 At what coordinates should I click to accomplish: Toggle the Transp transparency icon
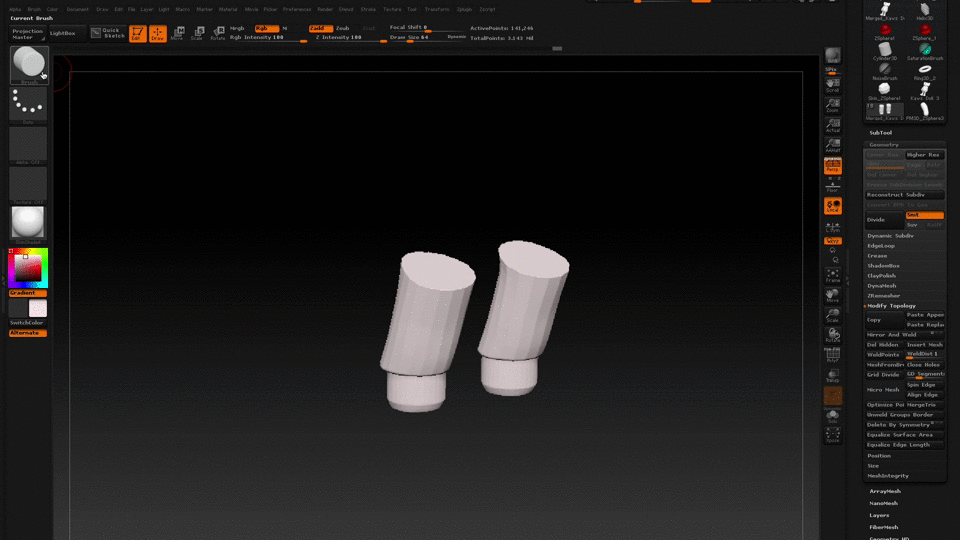point(833,375)
